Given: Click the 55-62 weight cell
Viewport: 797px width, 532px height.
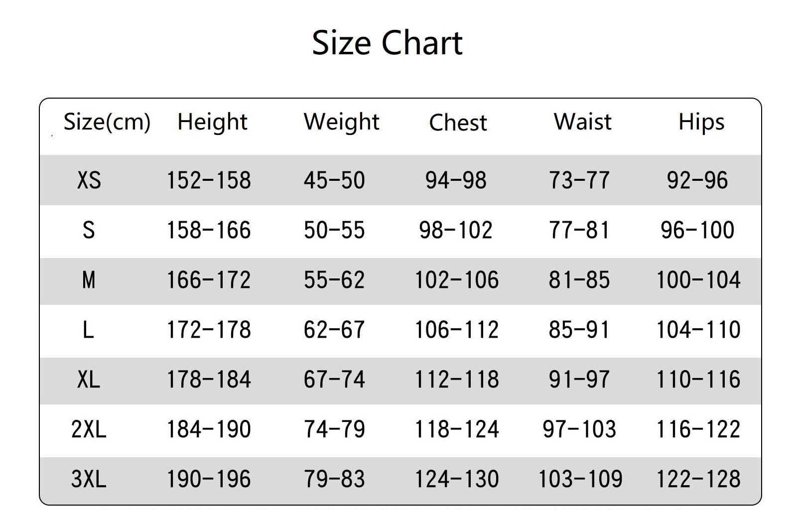Looking at the screenshot, I should tap(334, 280).
